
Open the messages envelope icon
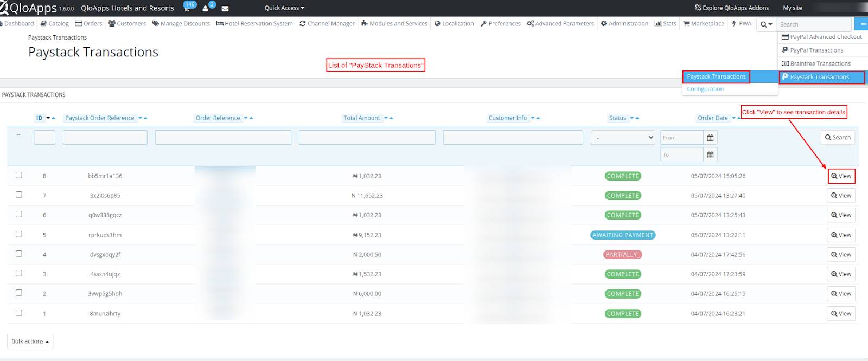[x=225, y=8]
